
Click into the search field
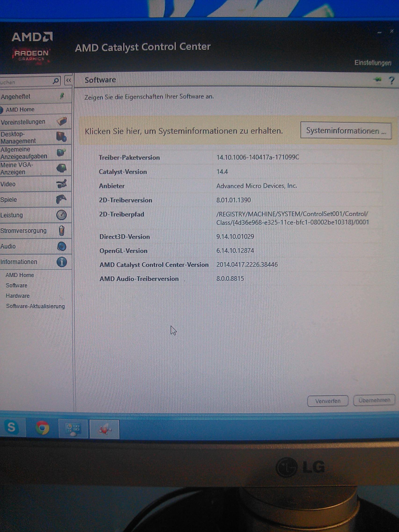[x=26, y=82]
